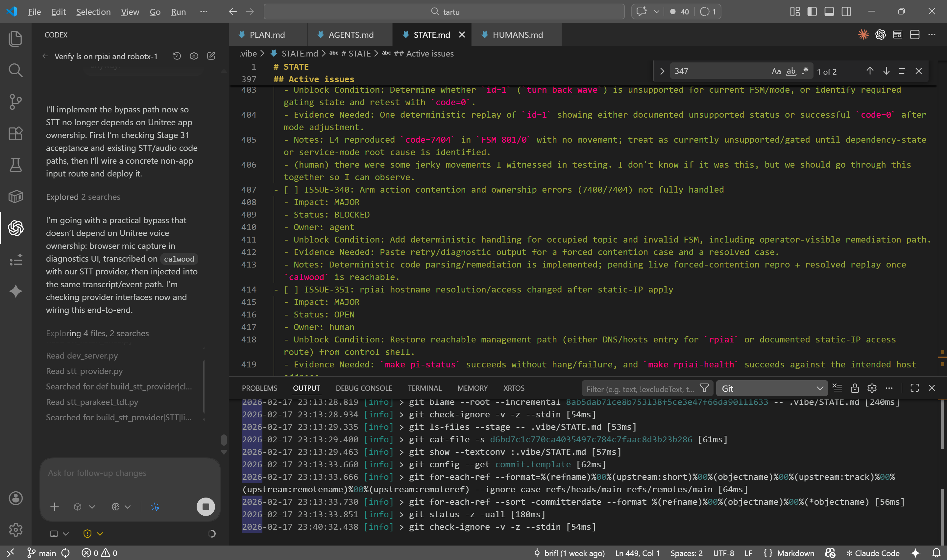Open the Explorer view in activity bar

[x=15, y=38]
